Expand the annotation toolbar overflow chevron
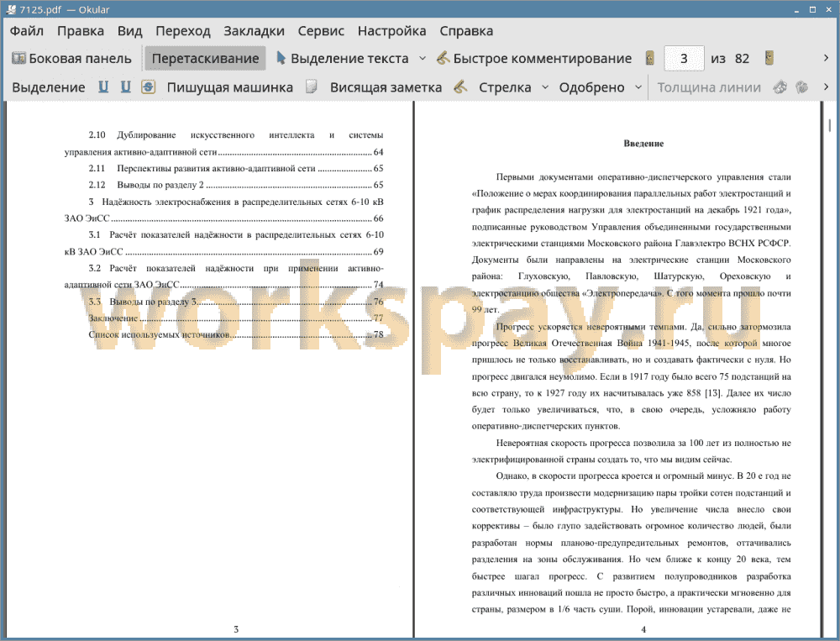Image resolution: width=840 pixels, height=641 pixels. pyautogui.click(x=826, y=87)
